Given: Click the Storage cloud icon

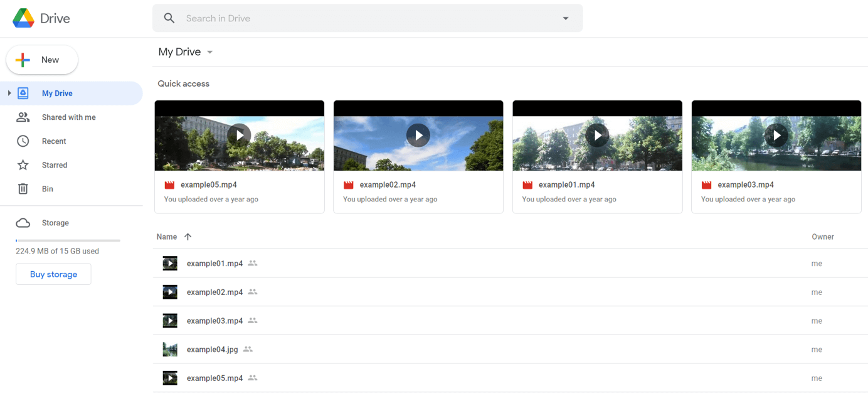Looking at the screenshot, I should [23, 222].
